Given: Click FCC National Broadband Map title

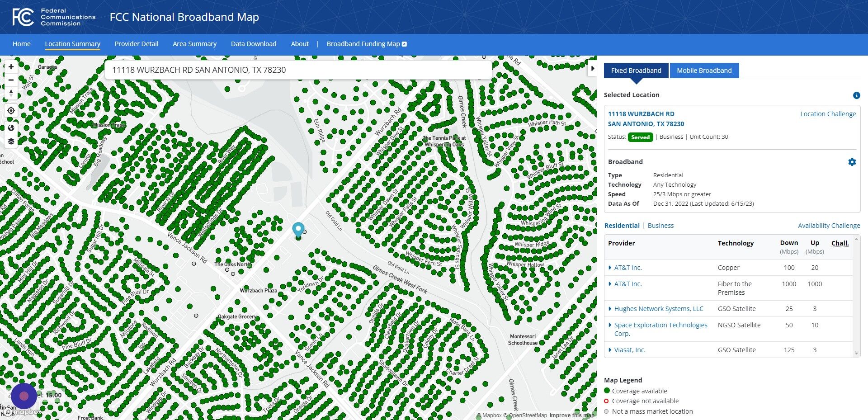Looking at the screenshot, I should click(x=184, y=17).
